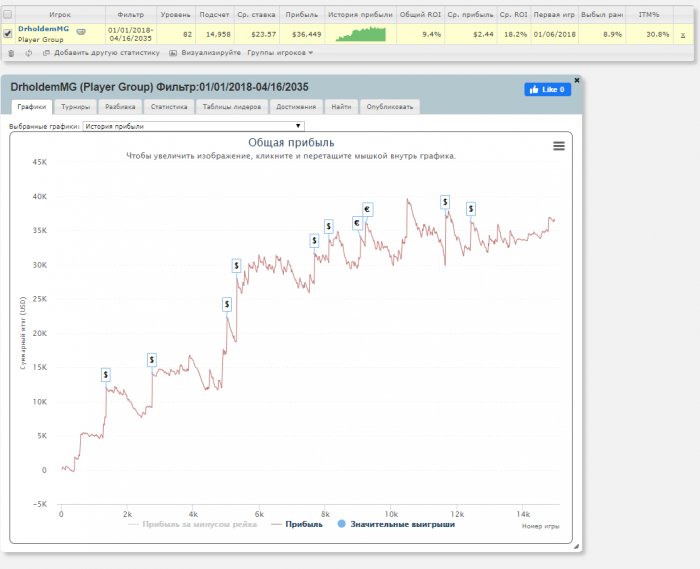Click the 'Общая прибыль' chart title
700x569 pixels.
tap(291, 143)
